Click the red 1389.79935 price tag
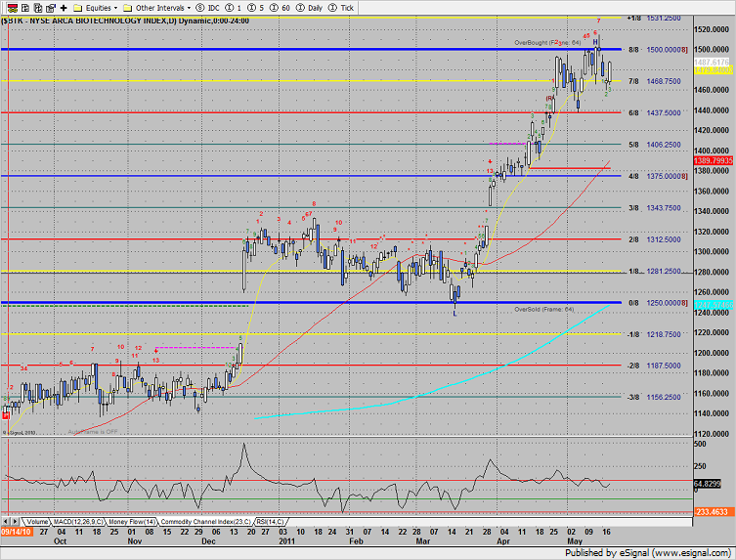The image size is (736, 560). pyautogui.click(x=713, y=160)
